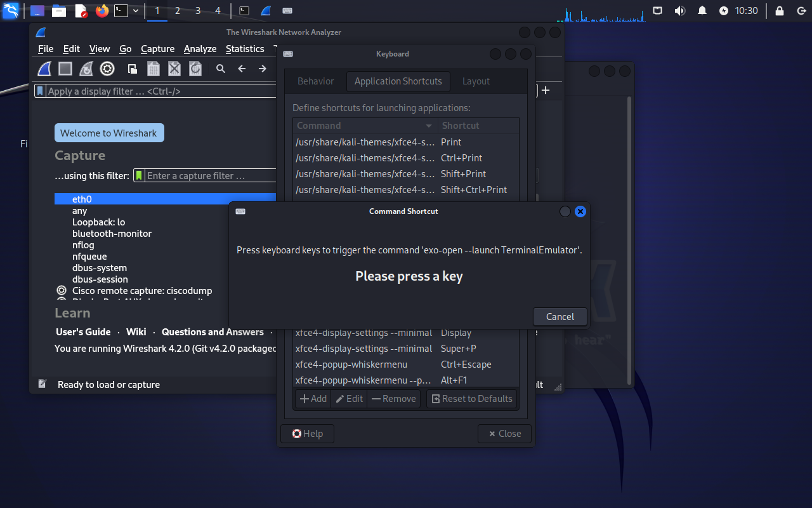This screenshot has width=812, height=508.
Task: Open the Statistics menu in Wireshark
Action: [245, 49]
